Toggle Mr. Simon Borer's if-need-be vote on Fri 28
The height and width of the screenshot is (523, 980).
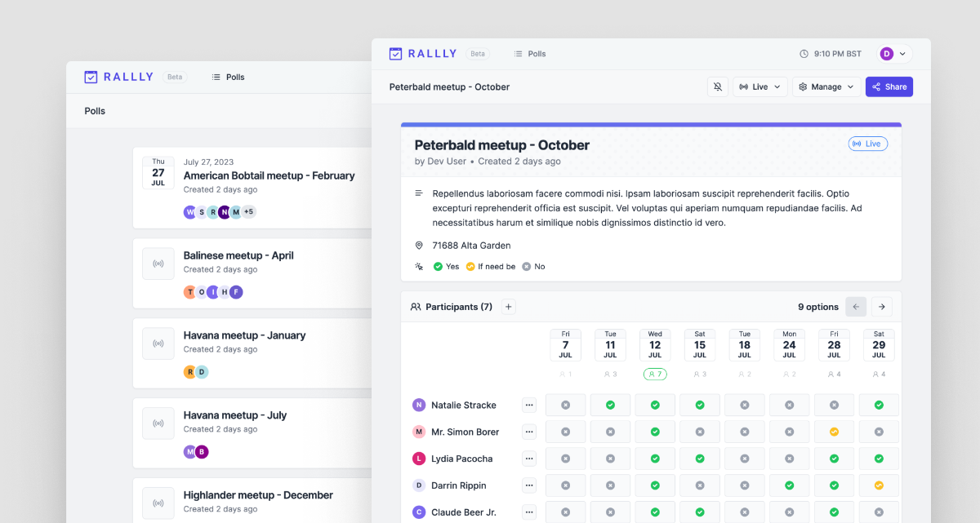(x=834, y=432)
